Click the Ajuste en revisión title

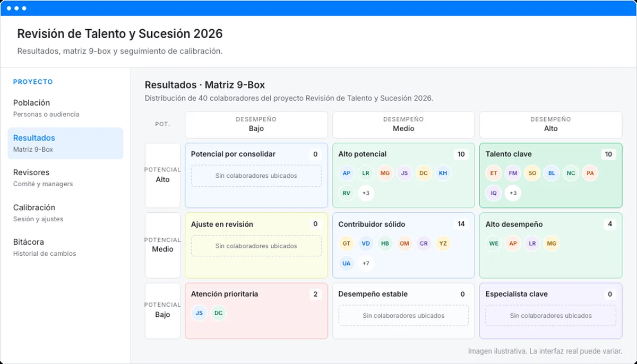coord(222,224)
